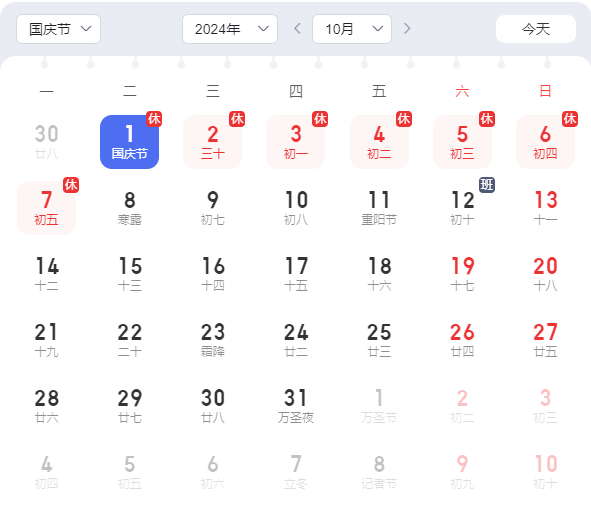Screen dimensions: 591x506
Task: Select Saturday October 26 date
Action: click(462, 340)
